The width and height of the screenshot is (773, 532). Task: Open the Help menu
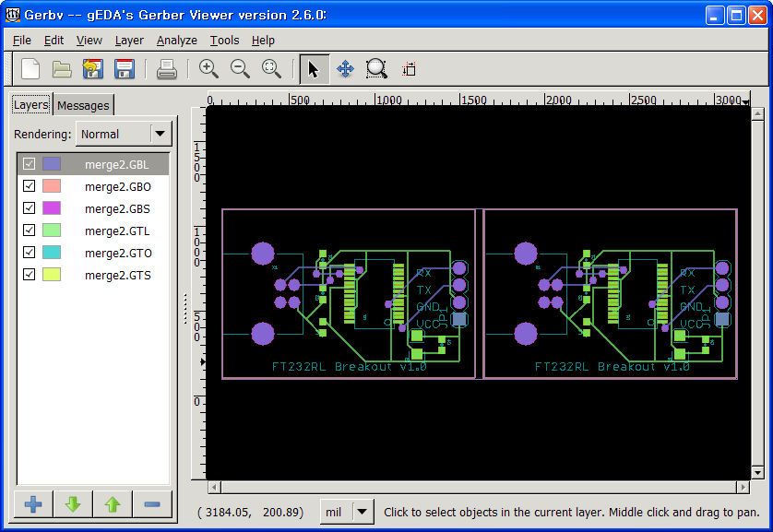[263, 41]
